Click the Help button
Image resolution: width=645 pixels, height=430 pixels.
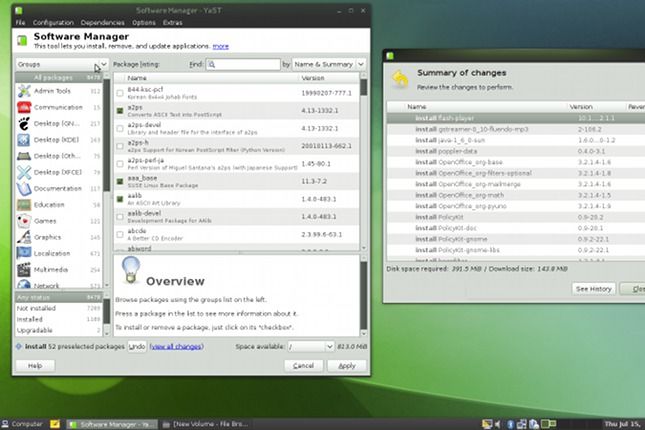click(x=35, y=366)
